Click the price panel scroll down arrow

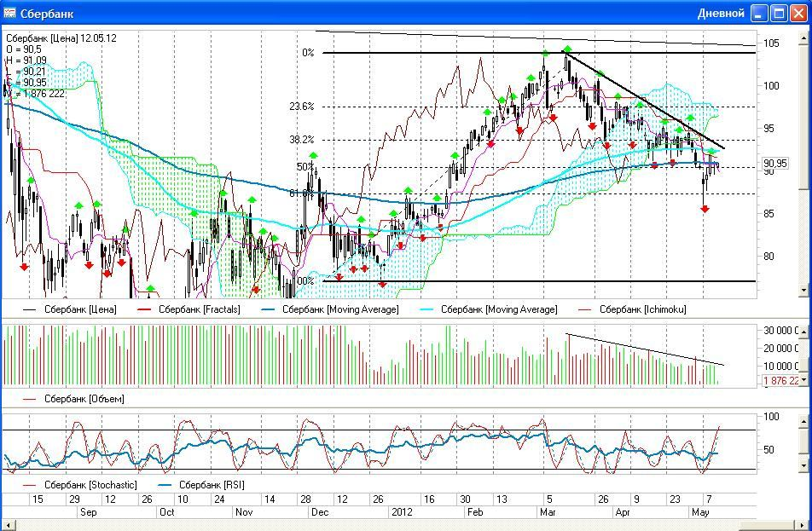click(803, 291)
